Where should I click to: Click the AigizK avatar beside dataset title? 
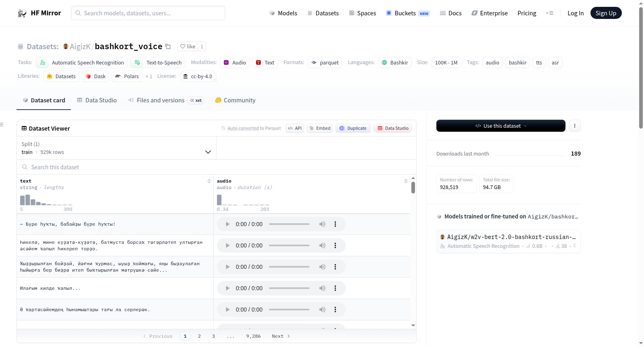(x=66, y=46)
